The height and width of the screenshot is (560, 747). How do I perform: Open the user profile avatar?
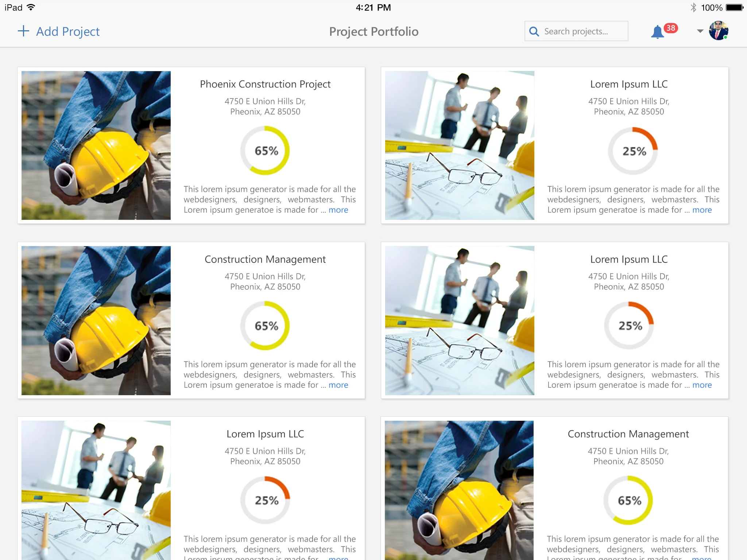click(718, 31)
